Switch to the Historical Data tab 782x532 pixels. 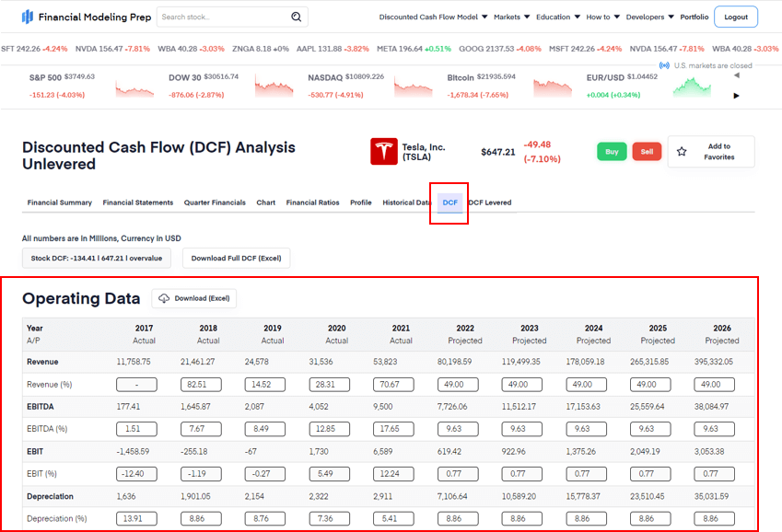[407, 202]
